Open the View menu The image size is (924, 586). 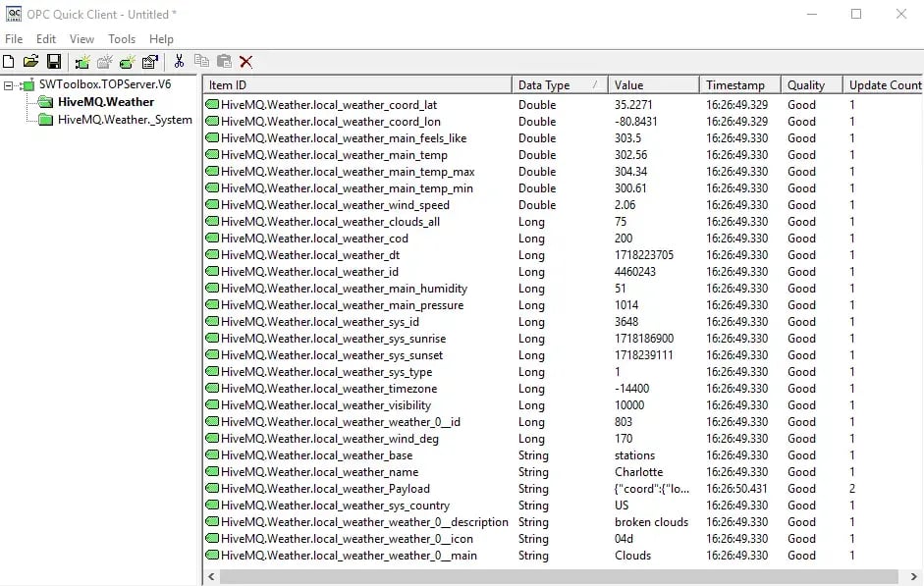82,39
